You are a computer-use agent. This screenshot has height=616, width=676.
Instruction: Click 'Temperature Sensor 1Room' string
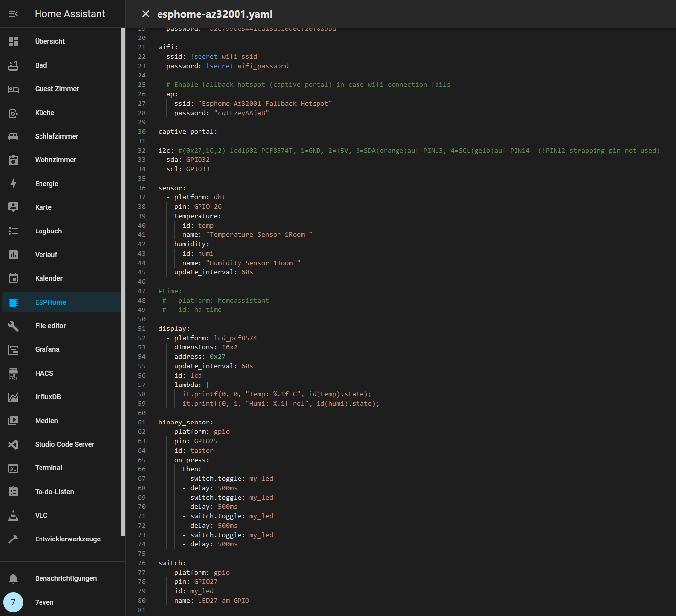(259, 235)
